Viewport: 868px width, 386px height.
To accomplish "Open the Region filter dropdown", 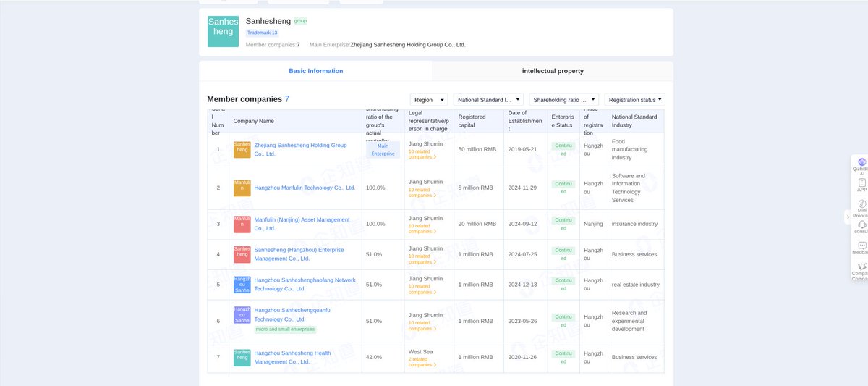I will (429, 100).
